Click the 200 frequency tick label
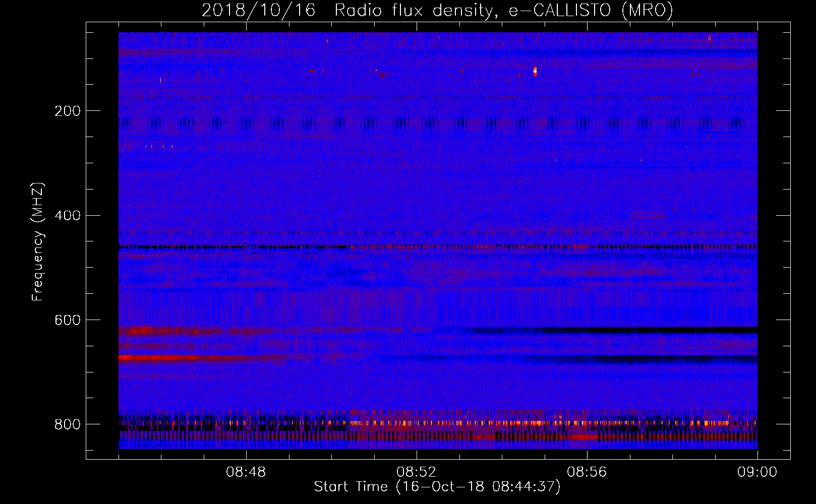This screenshot has width=816, height=504. point(68,111)
